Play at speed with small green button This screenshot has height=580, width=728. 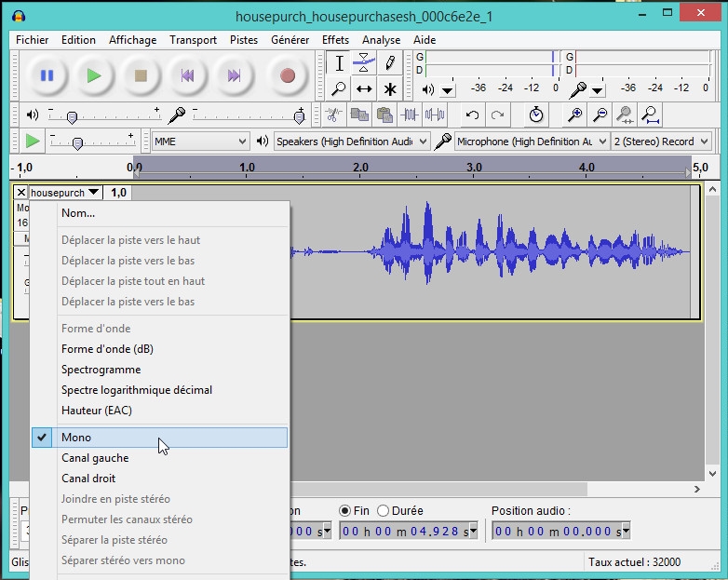32,141
